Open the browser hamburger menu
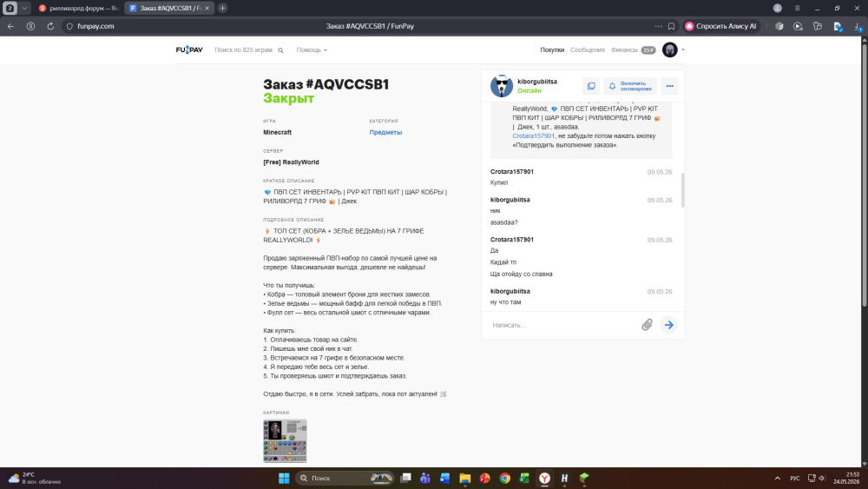 797,9
